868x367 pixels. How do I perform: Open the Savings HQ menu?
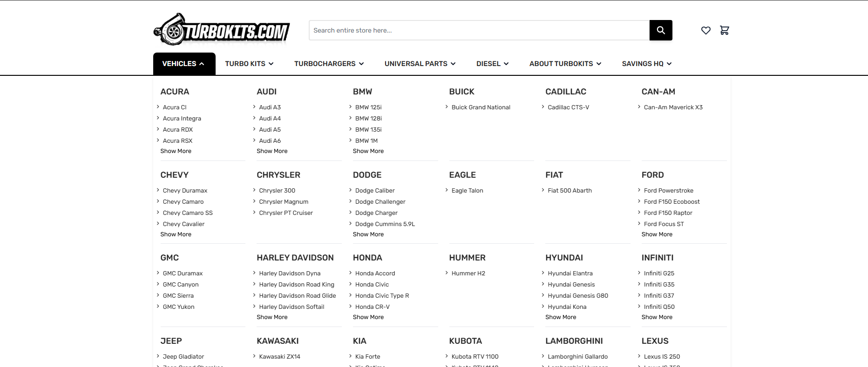click(646, 64)
